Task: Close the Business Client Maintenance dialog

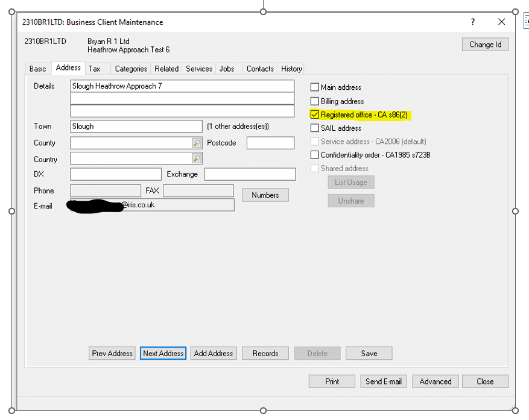Action: pos(502,22)
